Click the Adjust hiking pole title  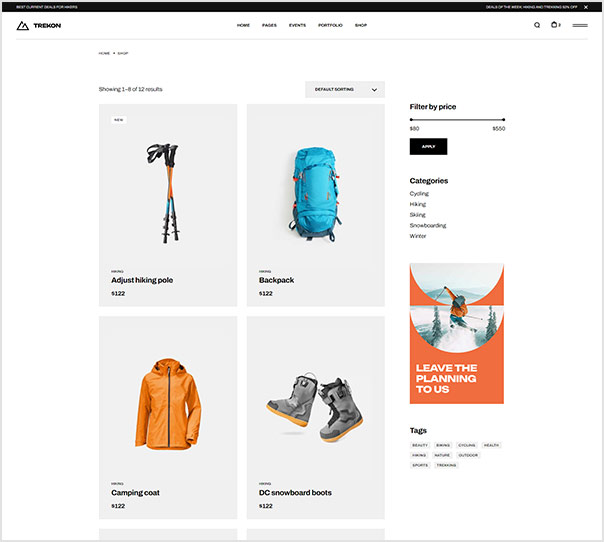click(x=142, y=280)
